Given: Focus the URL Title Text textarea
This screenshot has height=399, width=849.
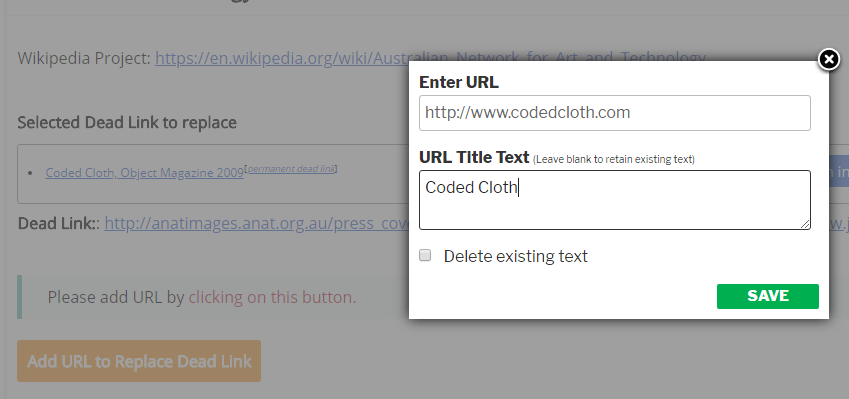Looking at the screenshot, I should point(615,200).
